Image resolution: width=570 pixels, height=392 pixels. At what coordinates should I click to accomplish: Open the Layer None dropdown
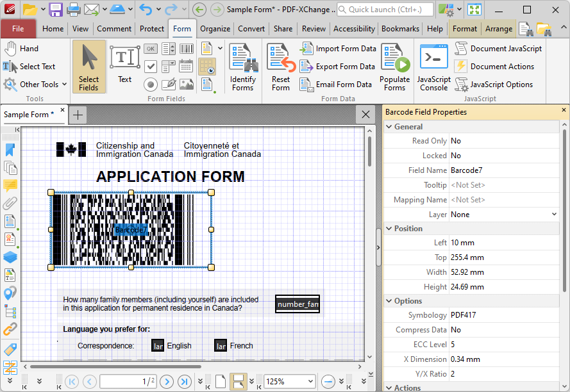[x=554, y=215]
